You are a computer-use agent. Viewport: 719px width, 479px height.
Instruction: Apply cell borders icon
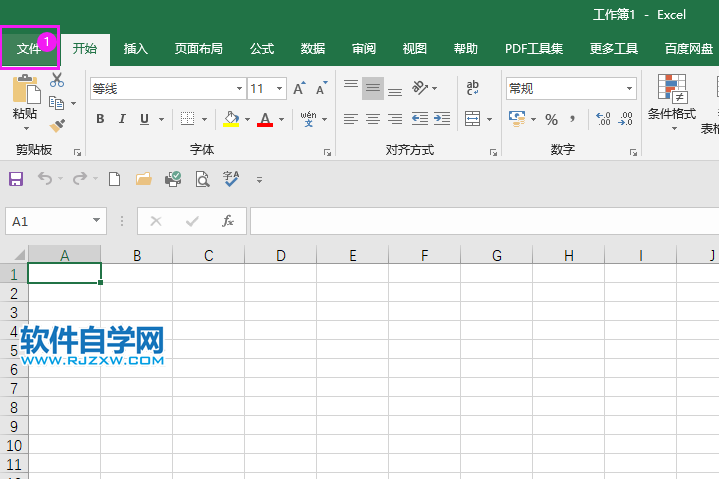tap(187, 119)
